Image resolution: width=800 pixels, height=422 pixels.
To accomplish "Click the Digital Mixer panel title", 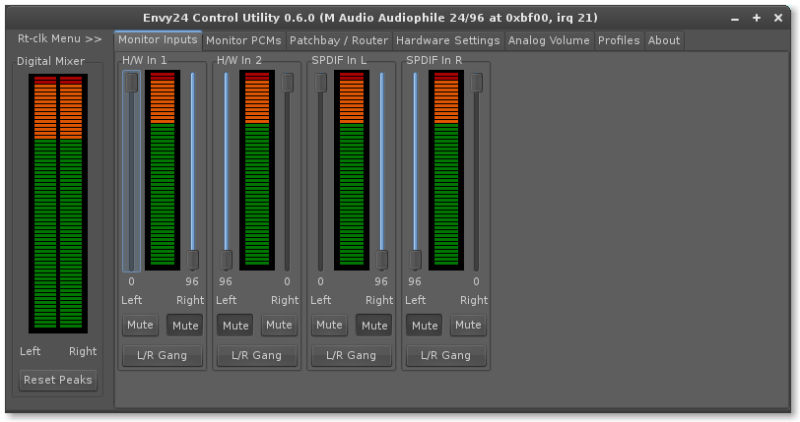I will click(51, 61).
